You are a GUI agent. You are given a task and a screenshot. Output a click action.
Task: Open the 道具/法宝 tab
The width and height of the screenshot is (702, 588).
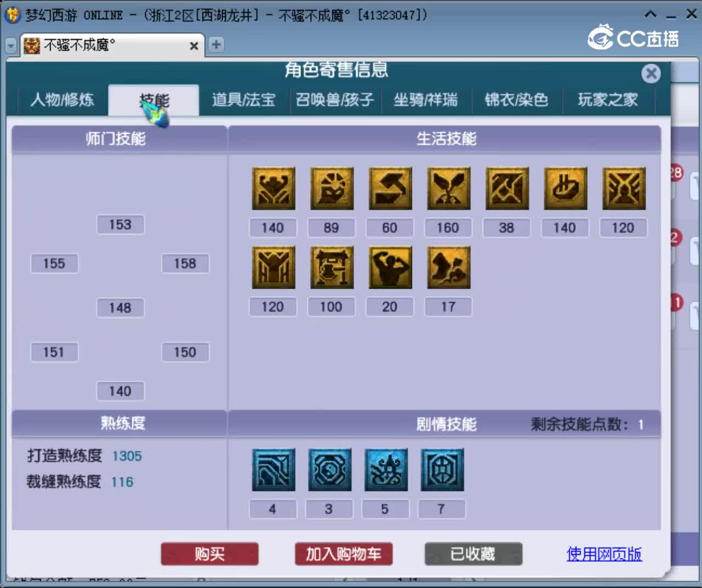click(x=244, y=100)
